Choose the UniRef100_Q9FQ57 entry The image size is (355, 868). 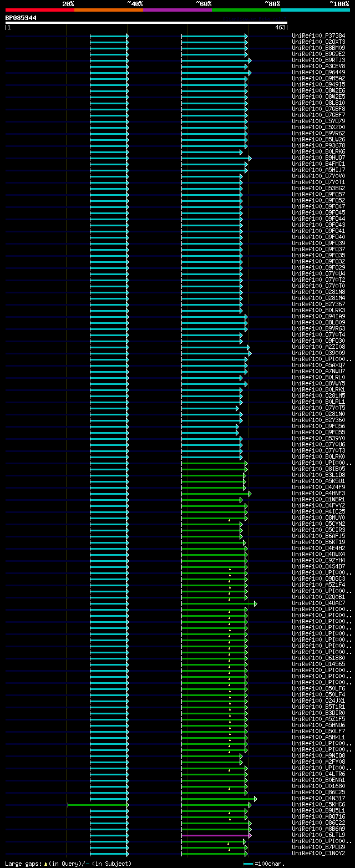click(x=318, y=195)
